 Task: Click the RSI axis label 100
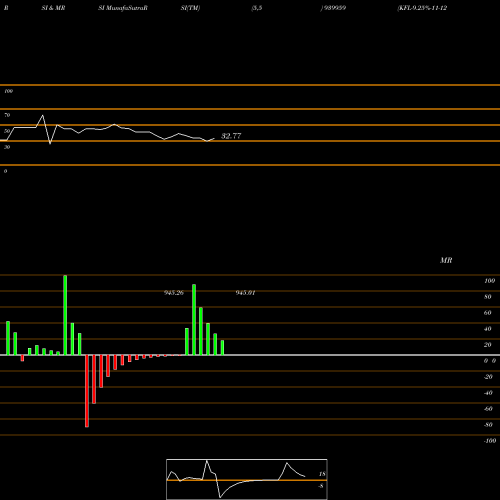(8, 91)
